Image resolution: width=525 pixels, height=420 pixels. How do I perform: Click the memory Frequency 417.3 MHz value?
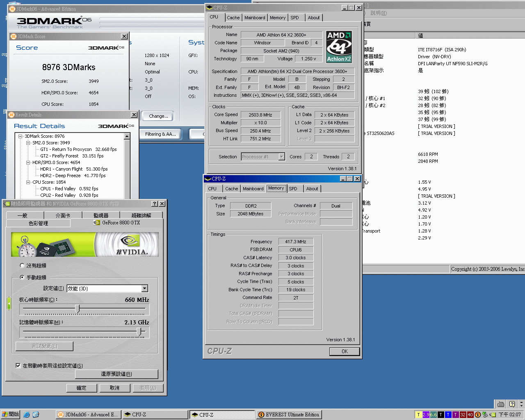coord(296,242)
